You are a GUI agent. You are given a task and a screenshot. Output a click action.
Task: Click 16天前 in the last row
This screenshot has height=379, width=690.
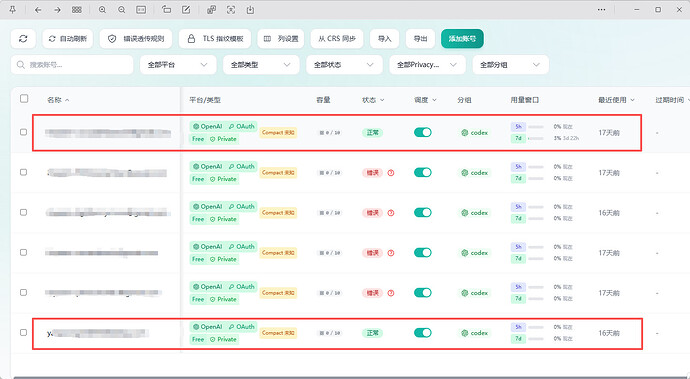(609, 333)
